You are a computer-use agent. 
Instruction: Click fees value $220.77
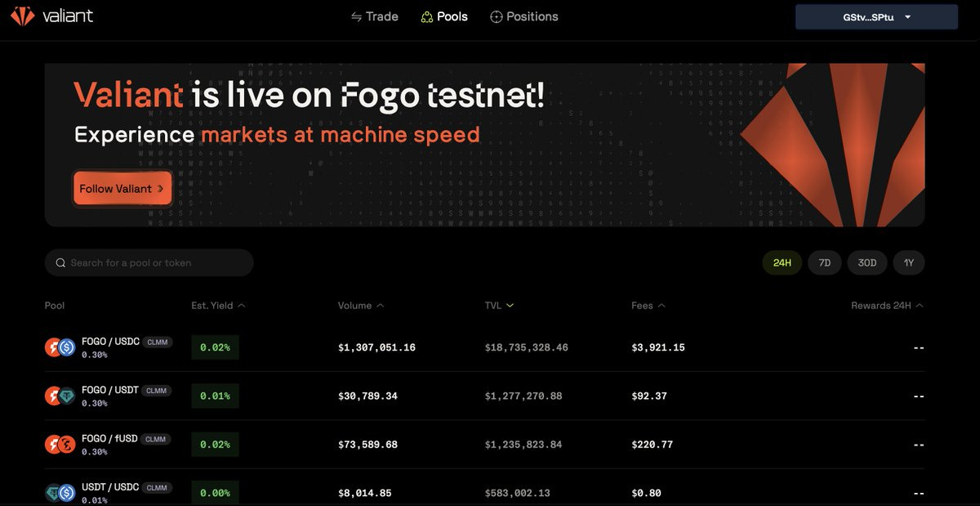tap(653, 445)
